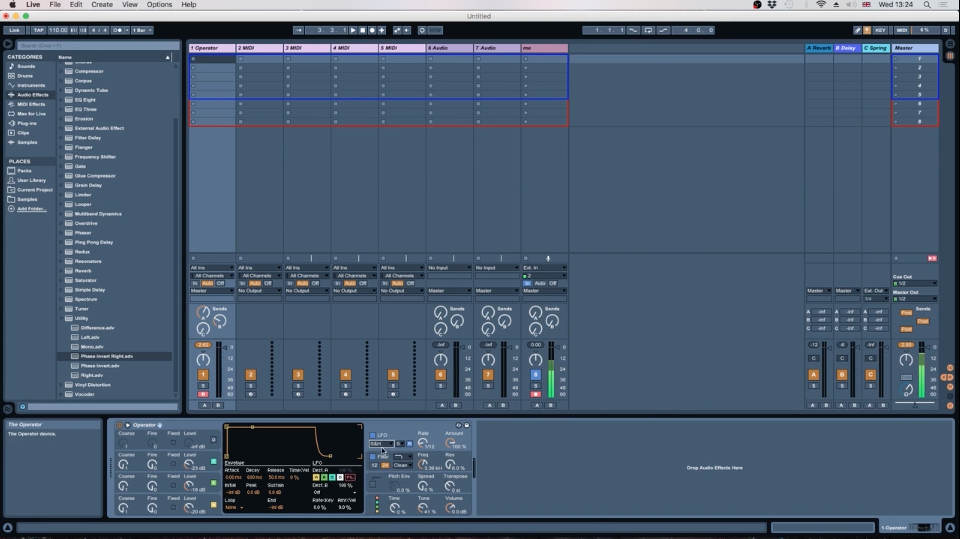Adjust track 1 volume value 2.62
Screen dimensions: 960x539
coord(203,345)
